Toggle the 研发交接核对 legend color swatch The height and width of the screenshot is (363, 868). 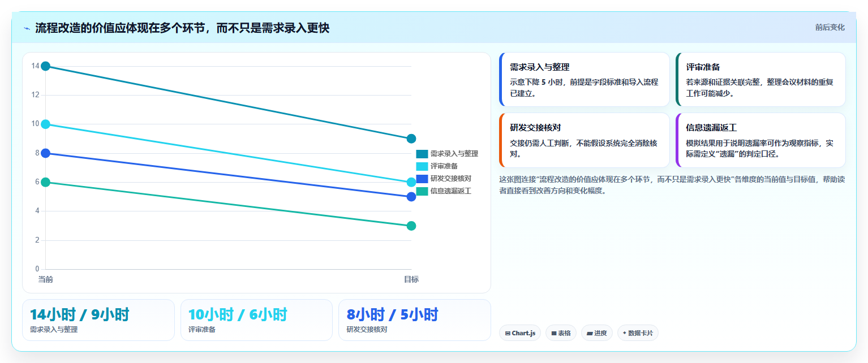pyautogui.click(x=422, y=179)
